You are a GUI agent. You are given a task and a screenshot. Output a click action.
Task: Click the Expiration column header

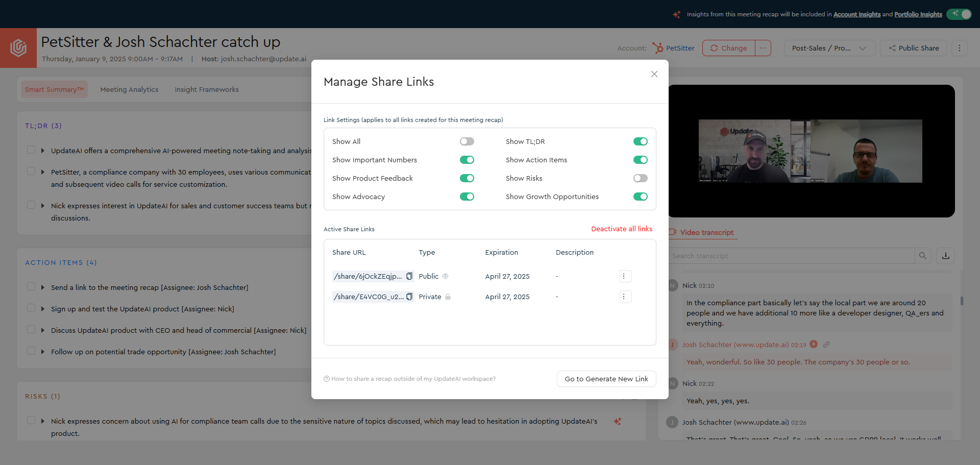(501, 252)
